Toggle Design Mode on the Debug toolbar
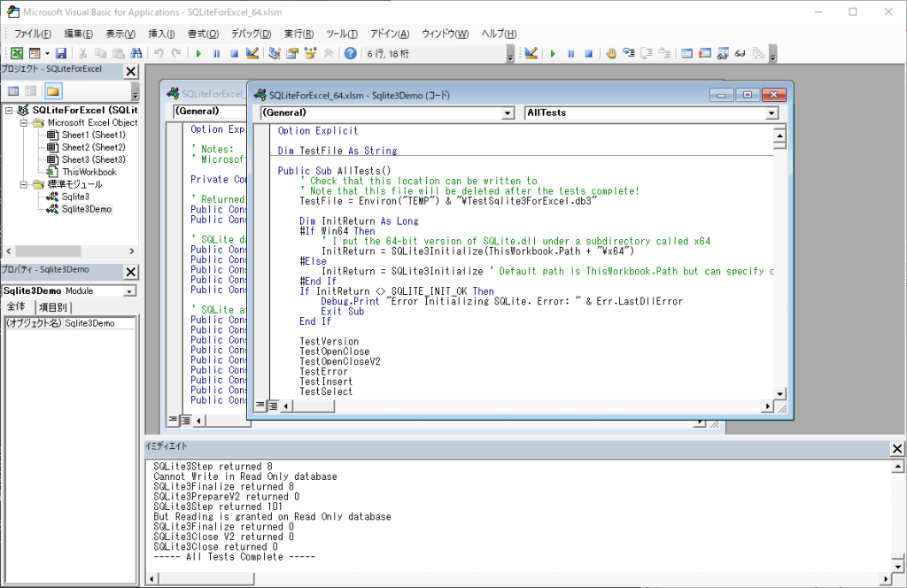The height and width of the screenshot is (588, 907). pyautogui.click(x=531, y=54)
